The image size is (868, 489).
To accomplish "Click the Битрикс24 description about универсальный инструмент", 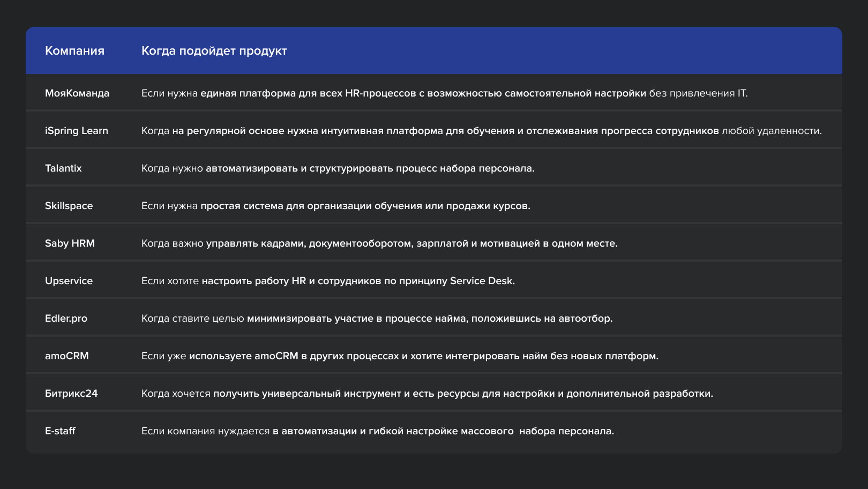I will 427,394.
